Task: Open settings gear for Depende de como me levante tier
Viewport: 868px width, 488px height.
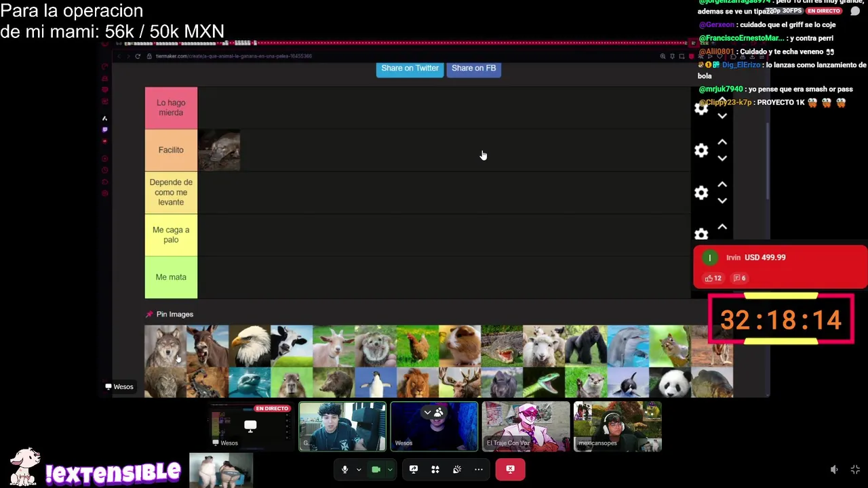Action: (701, 193)
